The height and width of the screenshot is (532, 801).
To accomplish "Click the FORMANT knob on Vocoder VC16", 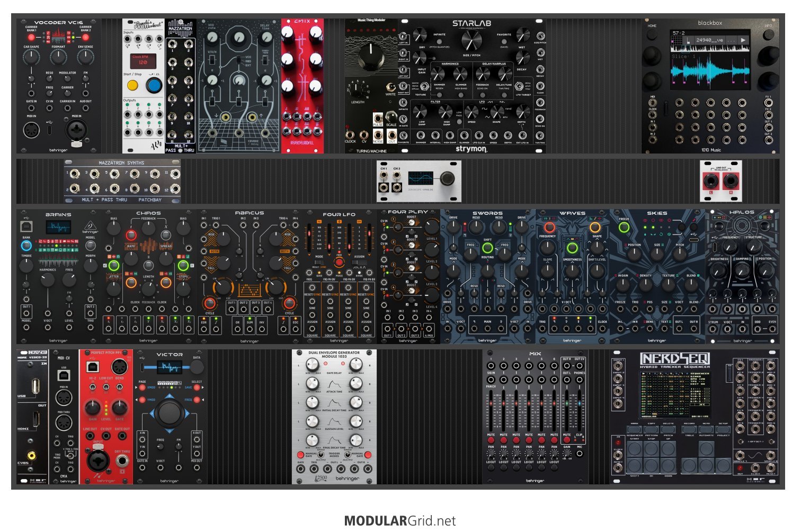I will 58,57.
